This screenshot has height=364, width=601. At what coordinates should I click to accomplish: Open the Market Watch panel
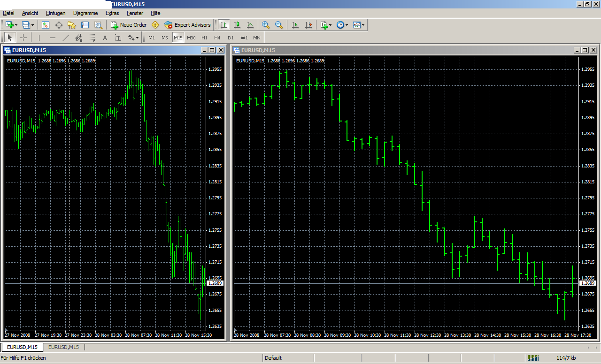pyautogui.click(x=46, y=25)
